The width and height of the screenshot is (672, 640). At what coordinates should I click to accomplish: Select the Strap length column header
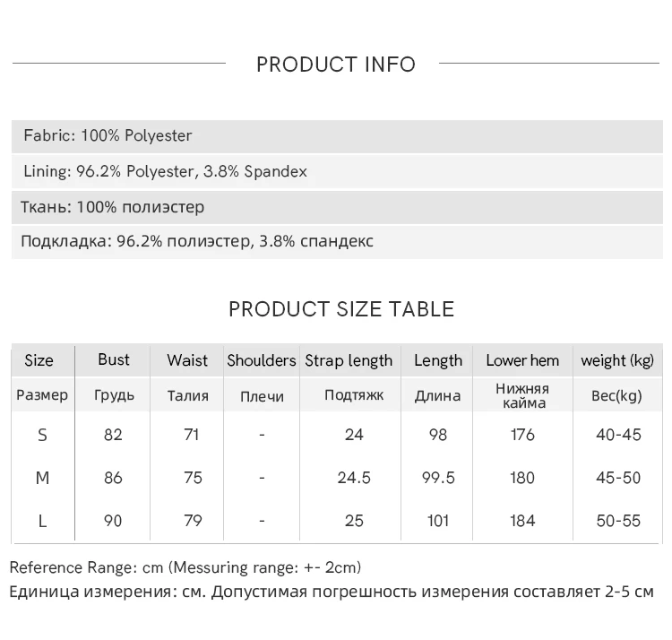point(349,360)
